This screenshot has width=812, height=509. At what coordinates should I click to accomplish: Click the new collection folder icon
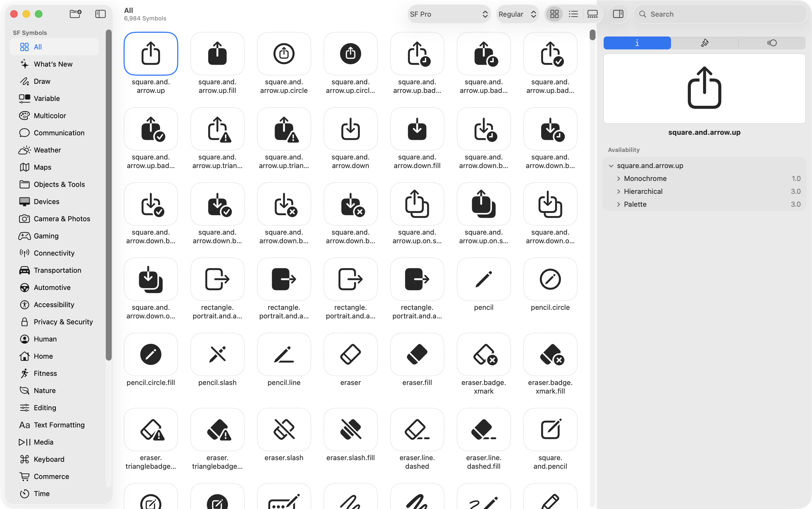point(75,14)
